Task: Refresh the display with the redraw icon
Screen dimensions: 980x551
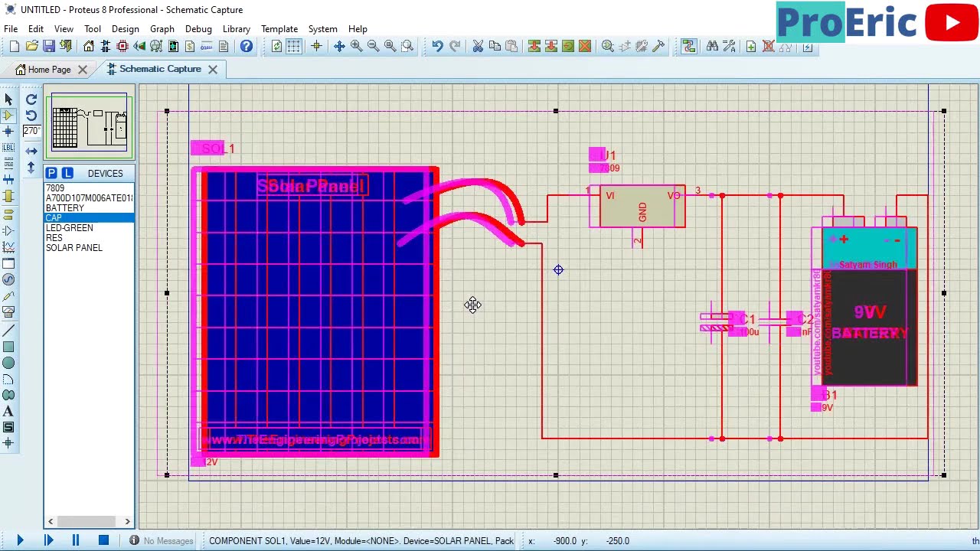Action: pos(276,47)
